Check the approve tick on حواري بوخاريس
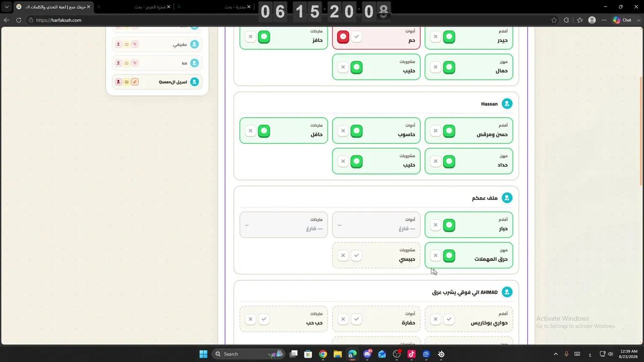Screen dimensions: 644x362 [449, 319]
